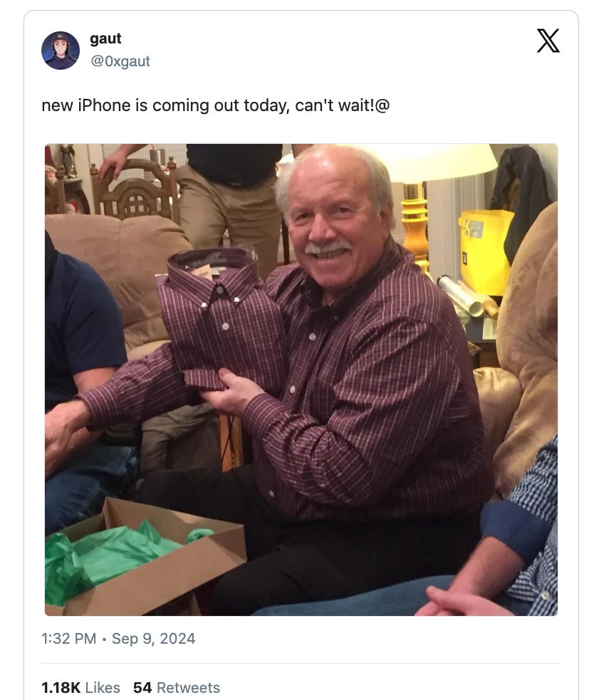Click the lamp shade in the photo
Screen dimensions: 589x700
point(440,163)
